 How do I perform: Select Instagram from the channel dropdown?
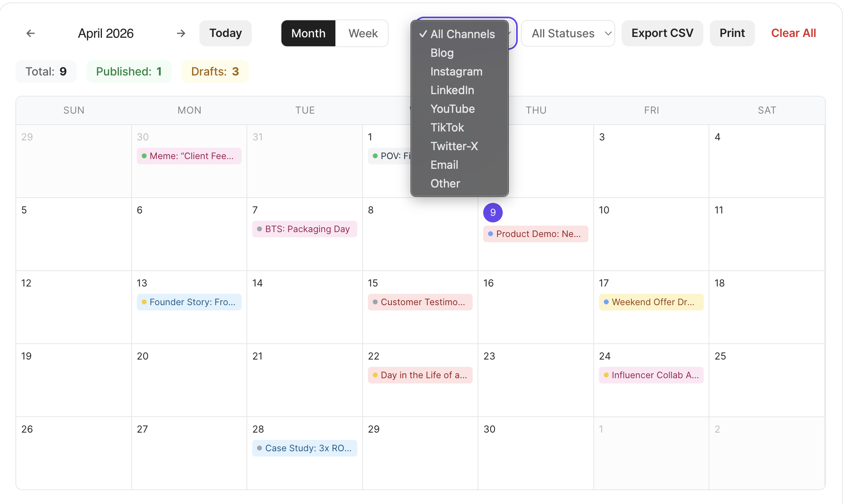pyautogui.click(x=456, y=71)
